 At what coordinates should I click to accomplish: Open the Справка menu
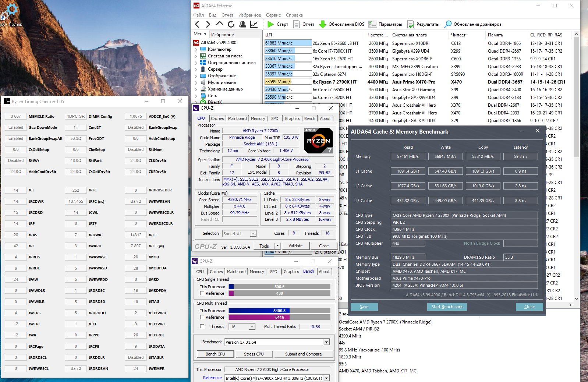(294, 15)
